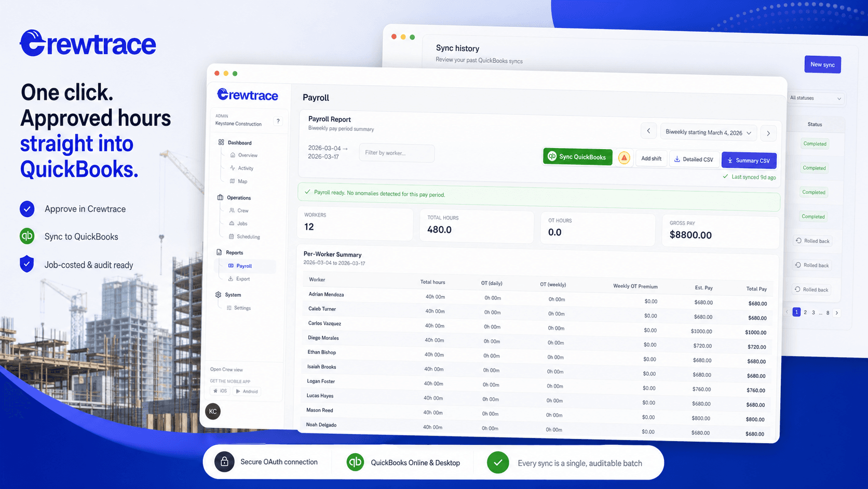Click the Total Pay column header

pos(756,289)
